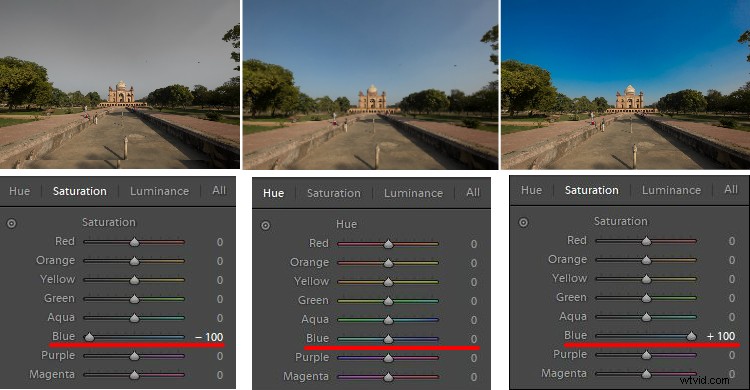
Task: Click the "Hue" section heading above Red slider
Action: (x=346, y=224)
